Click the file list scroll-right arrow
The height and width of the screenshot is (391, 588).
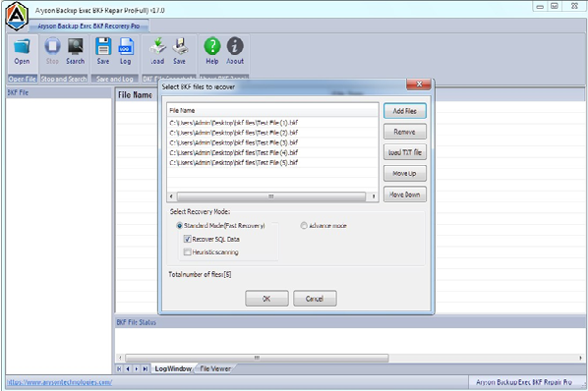(374, 196)
